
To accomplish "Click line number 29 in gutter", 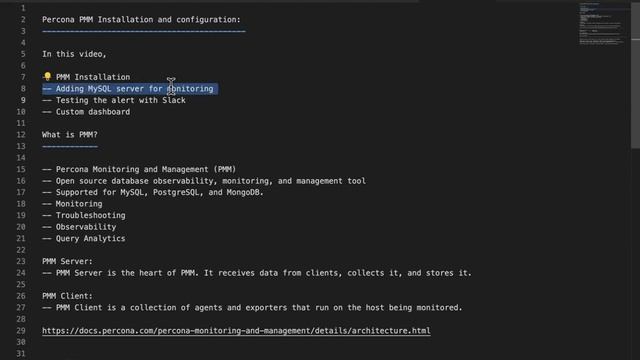I will pos(21,331).
